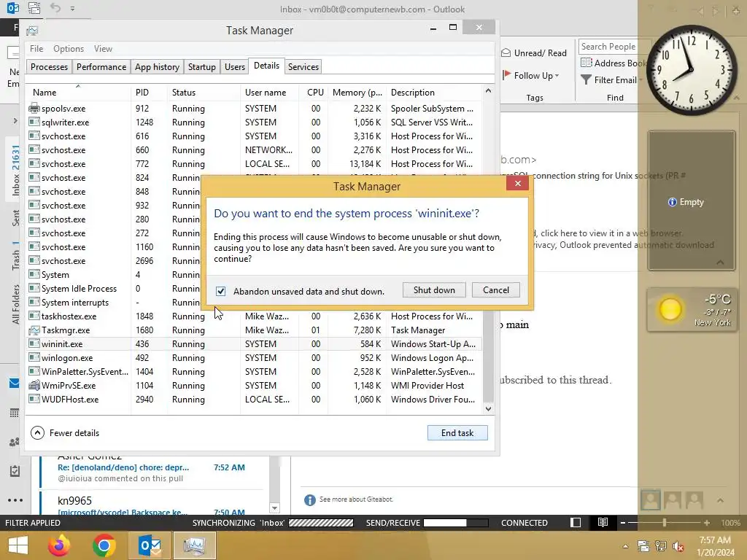The width and height of the screenshot is (747, 560).
Task: Open Task Manager View menu
Action: (103, 49)
